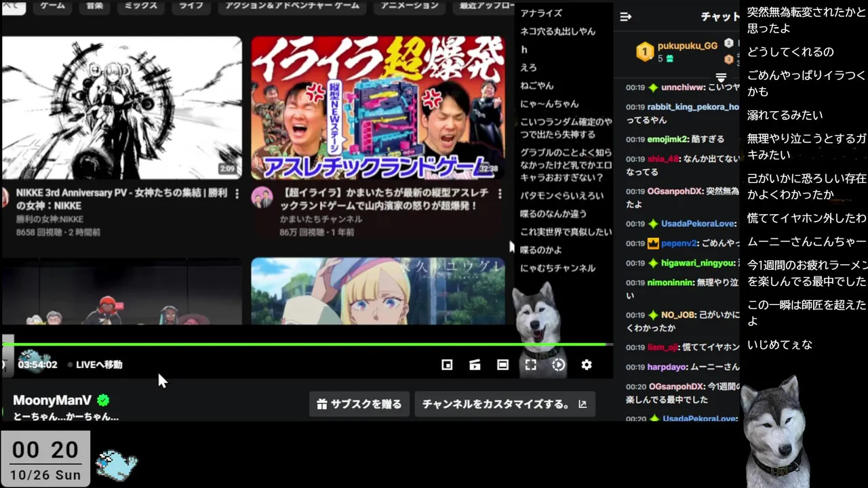Click the チャット panel header
Image resolution: width=868 pixels, height=488 pixels.
pos(720,17)
